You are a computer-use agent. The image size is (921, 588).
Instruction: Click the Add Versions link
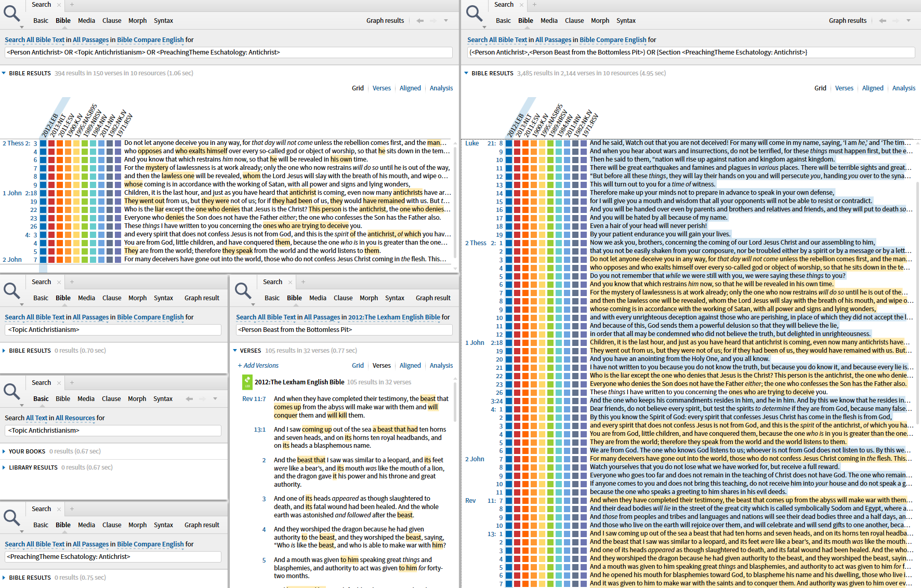coord(258,366)
